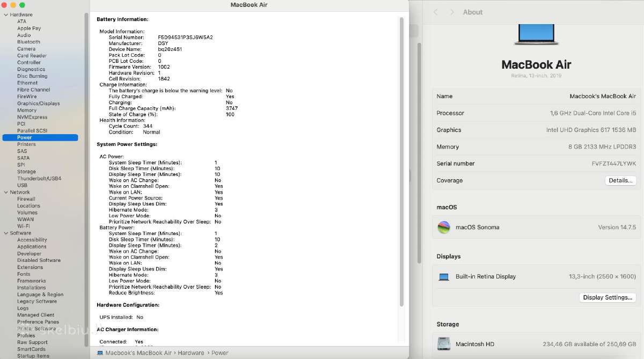Select the highlighted Power item

pyautogui.click(x=40, y=137)
